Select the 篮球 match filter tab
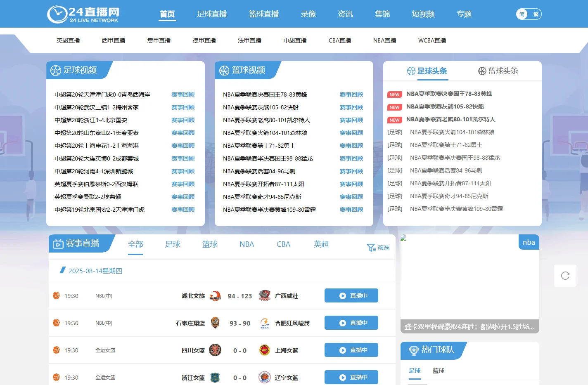Screen dimensions: 588x385 click(210, 244)
